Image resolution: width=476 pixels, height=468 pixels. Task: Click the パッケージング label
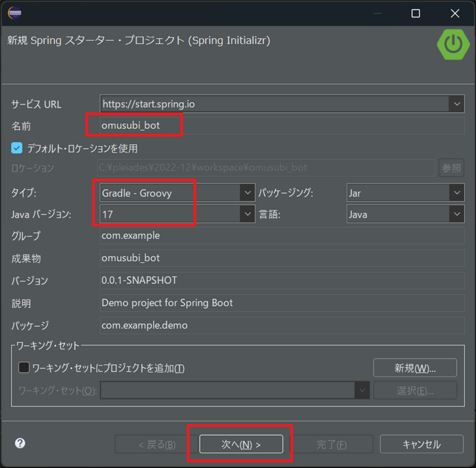point(286,193)
